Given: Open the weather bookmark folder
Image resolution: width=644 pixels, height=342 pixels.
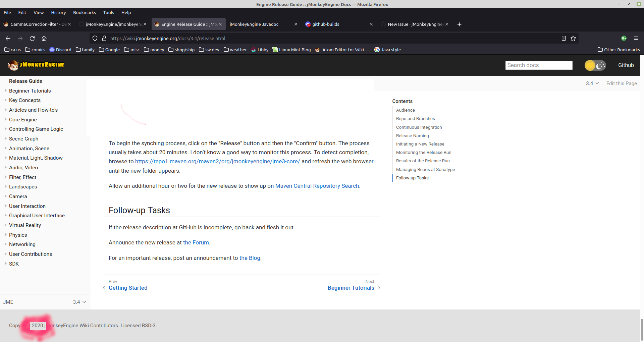Looking at the screenshot, I should pos(235,50).
